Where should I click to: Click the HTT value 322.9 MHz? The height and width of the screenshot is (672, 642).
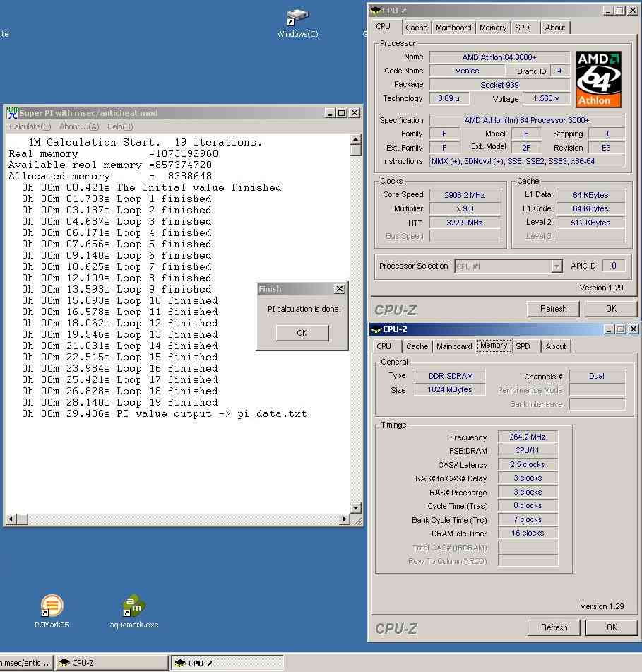465,223
